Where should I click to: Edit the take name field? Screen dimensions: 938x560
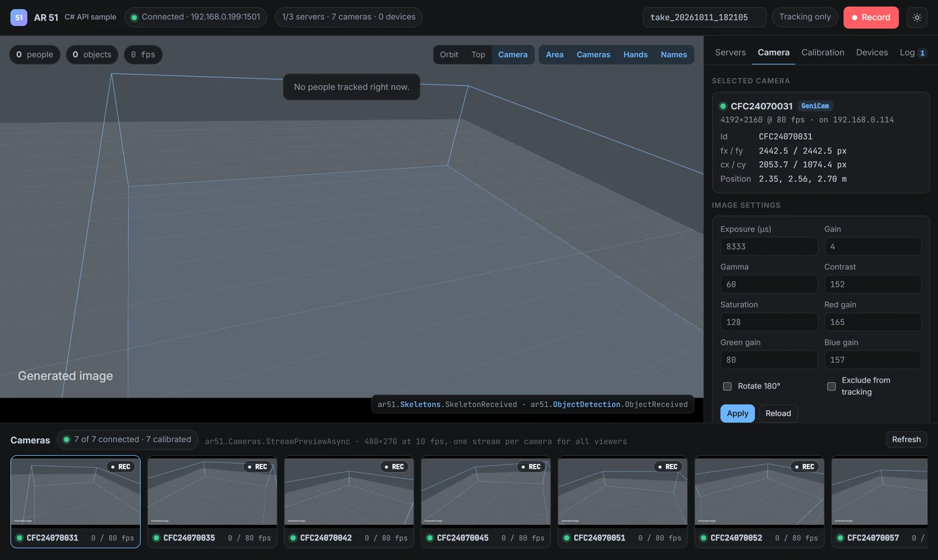click(705, 18)
